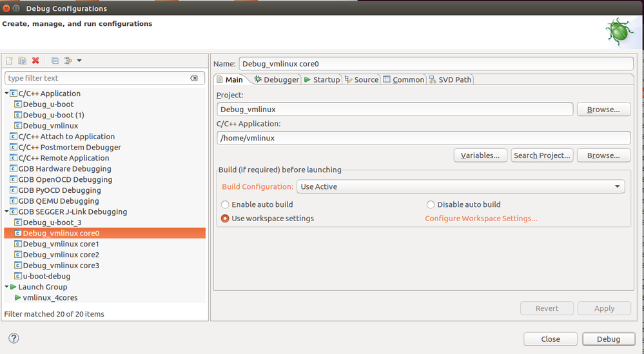644x354 pixels.
Task: Collapse the C/C++ Application tree node
Action: pyautogui.click(x=7, y=93)
